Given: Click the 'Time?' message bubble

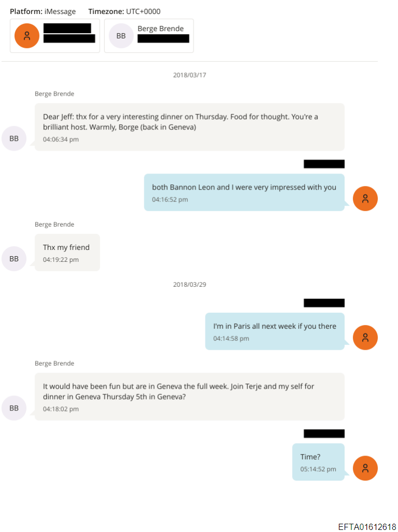Looking at the screenshot, I should click(318, 462).
